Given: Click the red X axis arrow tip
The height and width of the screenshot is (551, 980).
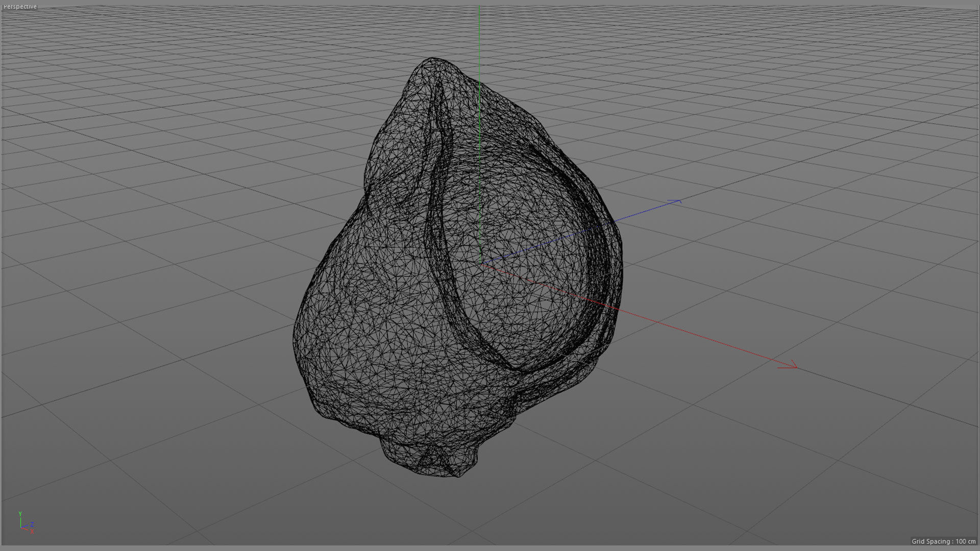Looking at the screenshot, I should pos(789,365).
